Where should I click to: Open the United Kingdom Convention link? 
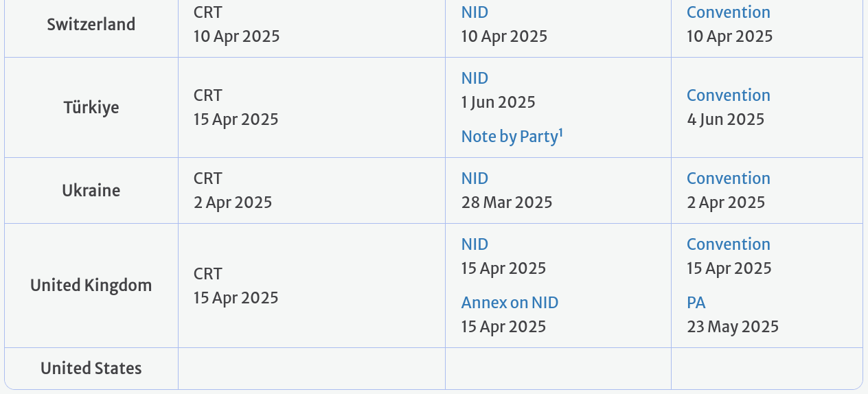728,244
